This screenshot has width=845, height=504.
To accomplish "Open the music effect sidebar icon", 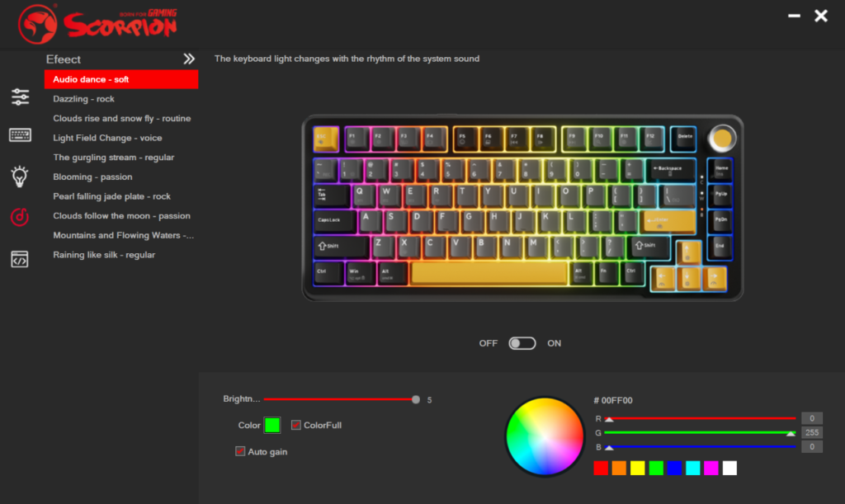I will click(20, 217).
